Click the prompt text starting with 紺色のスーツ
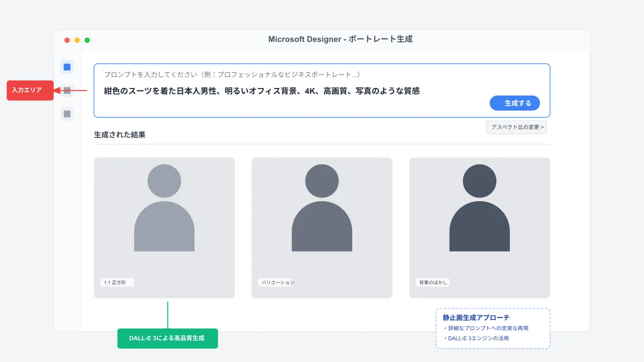The image size is (644, 362). coord(262,91)
